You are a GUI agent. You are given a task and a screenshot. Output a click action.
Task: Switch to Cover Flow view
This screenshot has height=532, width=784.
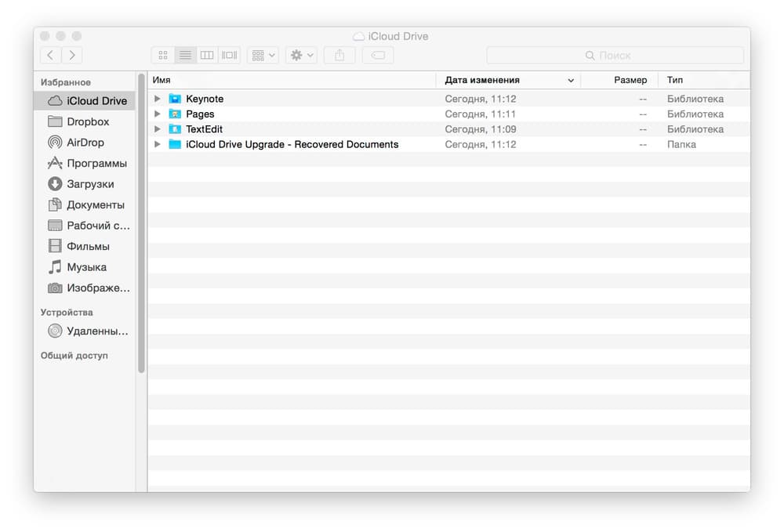tap(230, 55)
